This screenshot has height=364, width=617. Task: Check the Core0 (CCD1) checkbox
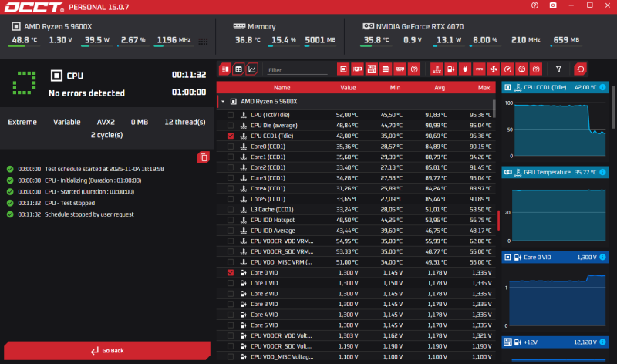coord(231,147)
